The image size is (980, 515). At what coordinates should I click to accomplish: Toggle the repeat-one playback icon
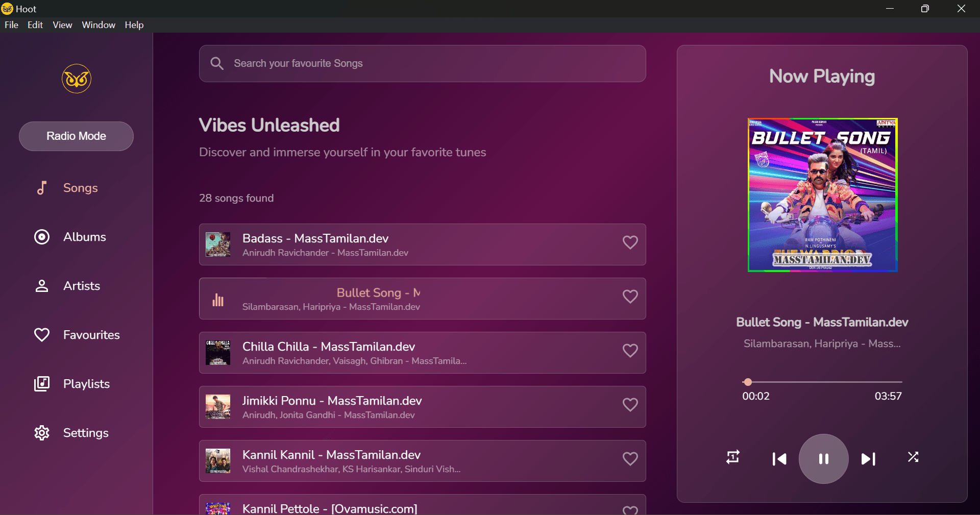tap(733, 457)
